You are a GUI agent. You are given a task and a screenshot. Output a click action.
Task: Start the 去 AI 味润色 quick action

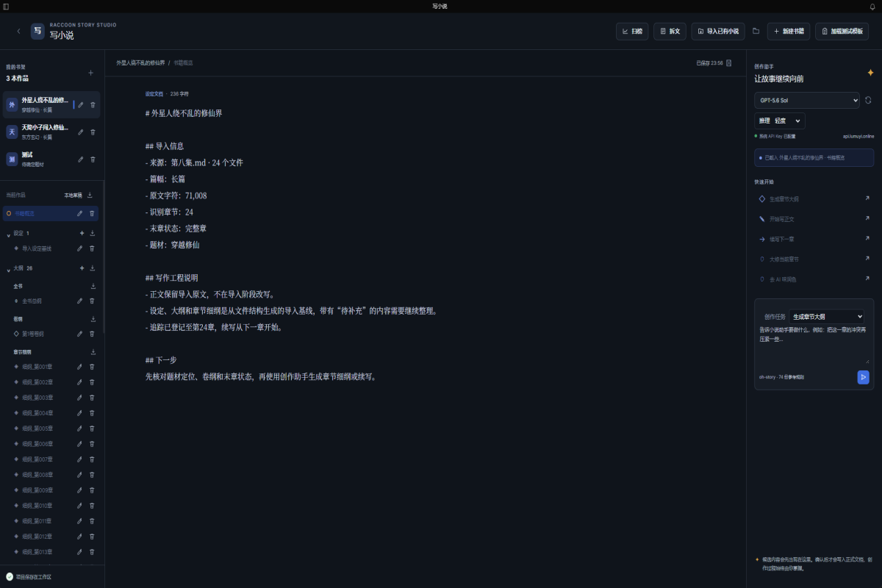pos(814,279)
